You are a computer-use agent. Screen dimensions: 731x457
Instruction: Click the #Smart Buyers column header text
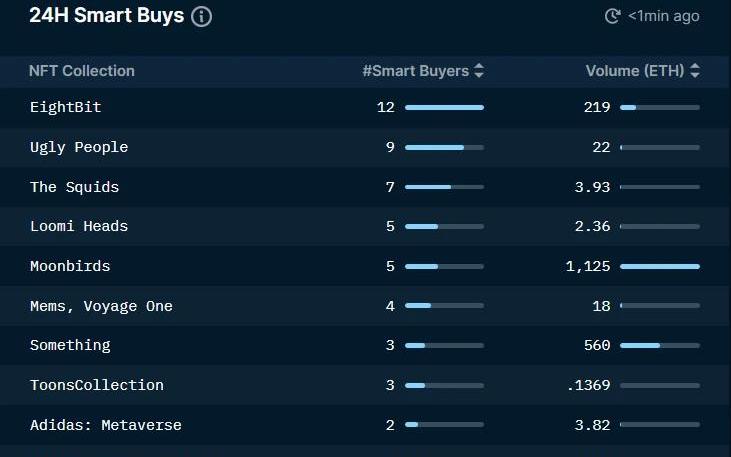coord(415,71)
